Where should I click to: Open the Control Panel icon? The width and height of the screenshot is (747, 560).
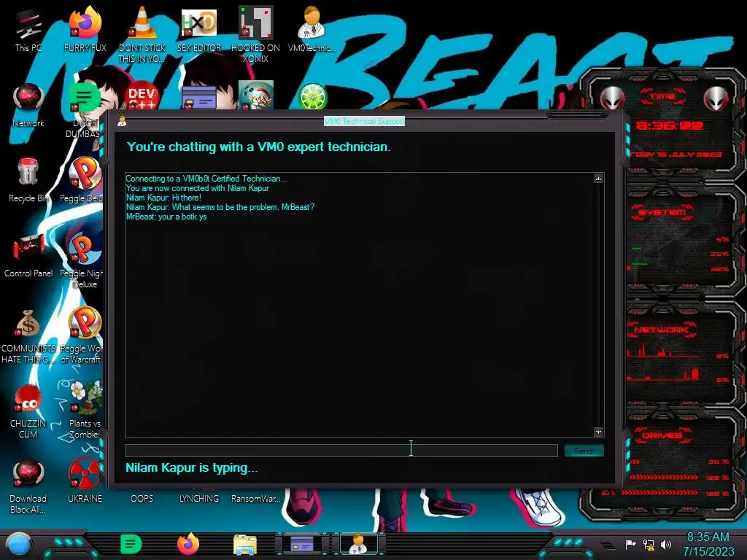(28, 255)
